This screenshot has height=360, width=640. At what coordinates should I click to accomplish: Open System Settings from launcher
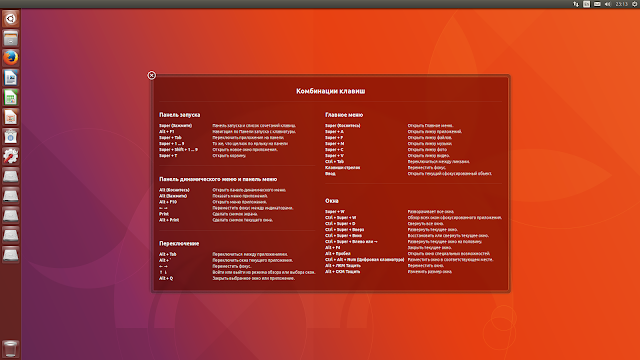click(11, 156)
